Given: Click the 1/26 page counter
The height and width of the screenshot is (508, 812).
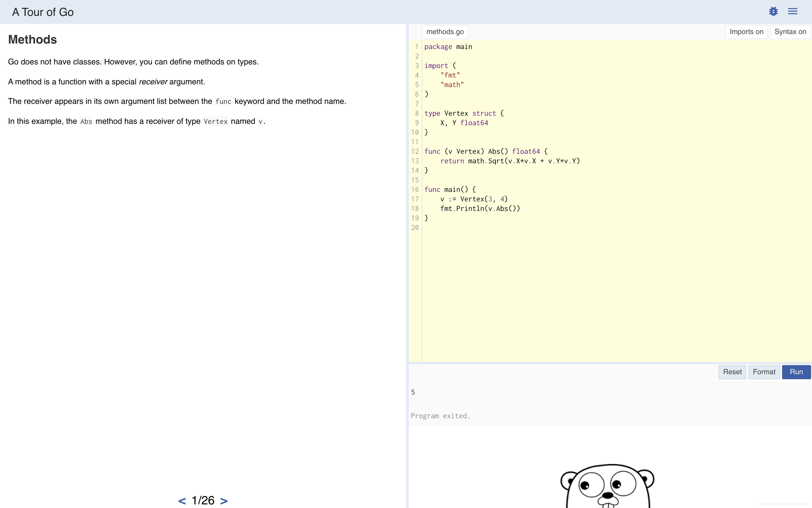Looking at the screenshot, I should (203, 500).
